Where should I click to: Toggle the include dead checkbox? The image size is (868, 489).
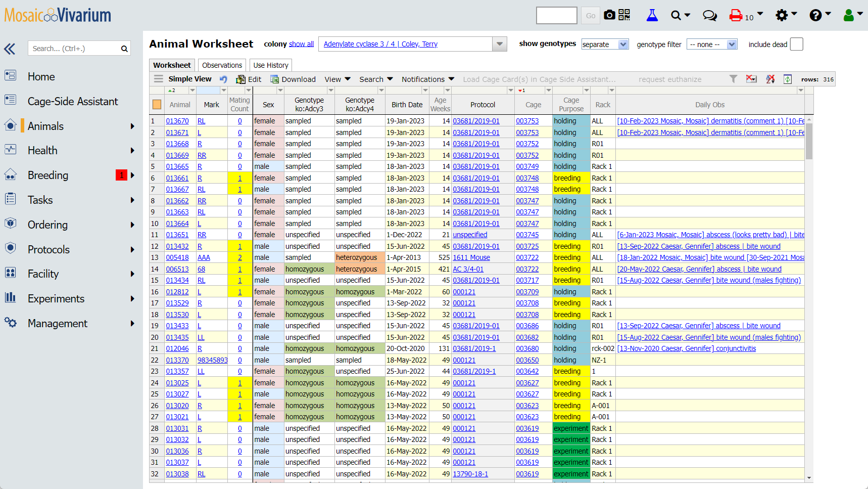(x=797, y=45)
